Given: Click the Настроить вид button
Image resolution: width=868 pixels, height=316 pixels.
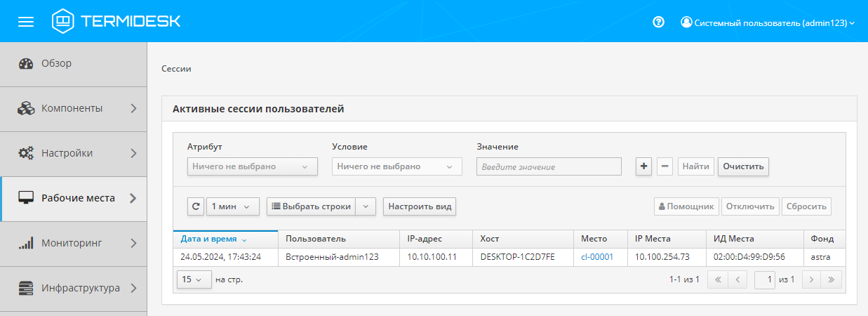Looking at the screenshot, I should tap(420, 206).
